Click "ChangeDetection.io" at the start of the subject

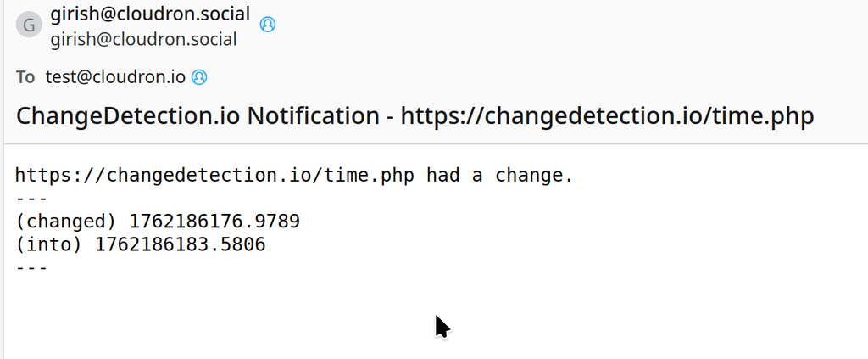click(x=128, y=115)
